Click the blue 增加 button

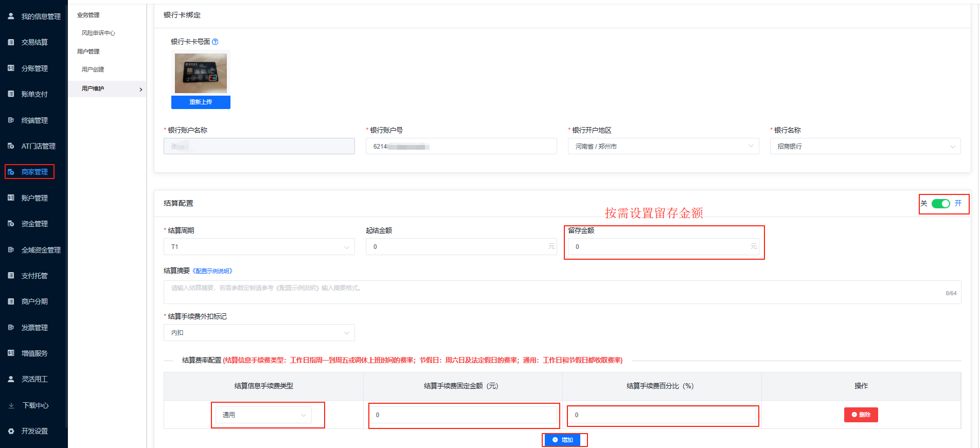pyautogui.click(x=562, y=440)
